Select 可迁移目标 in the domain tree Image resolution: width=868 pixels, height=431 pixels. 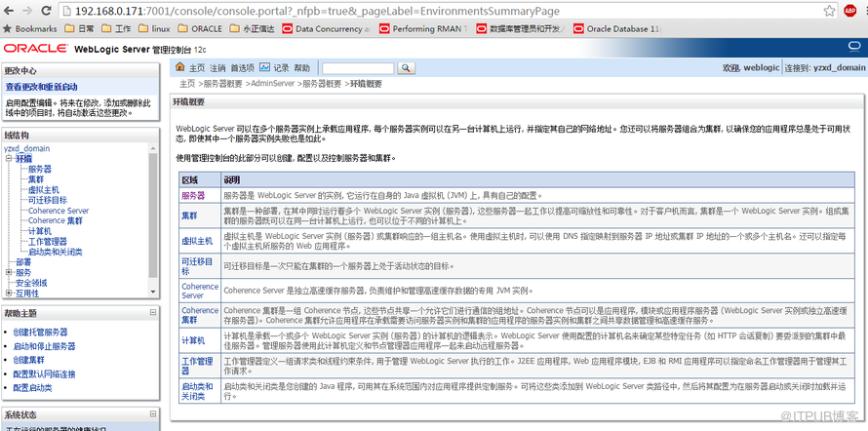[x=48, y=200]
